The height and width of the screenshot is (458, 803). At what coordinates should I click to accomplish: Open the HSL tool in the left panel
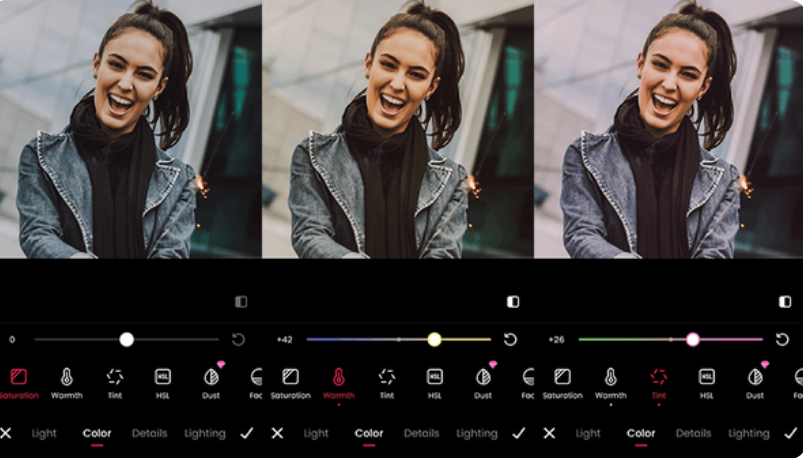[163, 377]
